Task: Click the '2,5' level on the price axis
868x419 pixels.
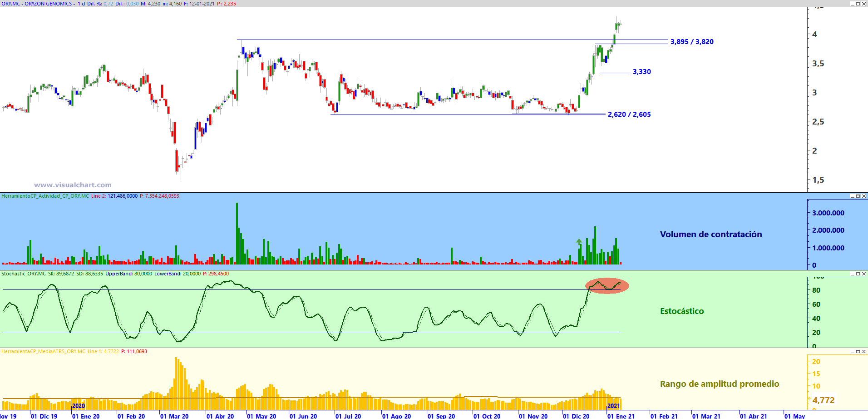Action: coord(818,122)
